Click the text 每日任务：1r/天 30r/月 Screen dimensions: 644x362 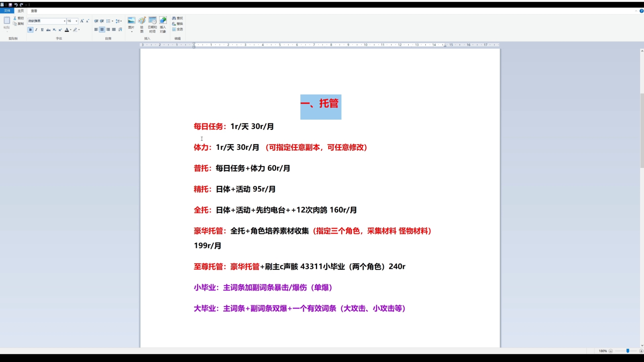tap(234, 126)
